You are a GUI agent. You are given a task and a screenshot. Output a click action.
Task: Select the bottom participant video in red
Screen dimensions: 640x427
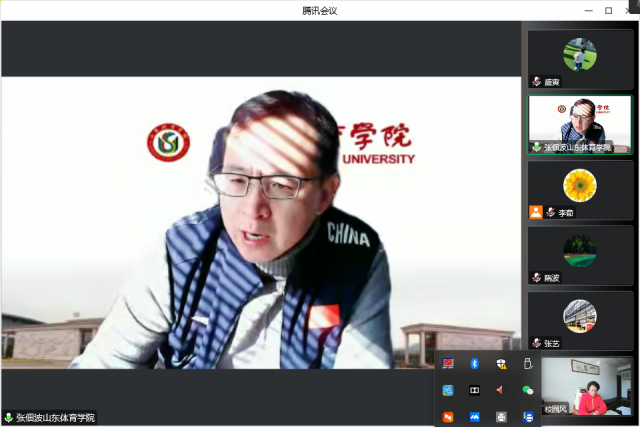(x=587, y=386)
